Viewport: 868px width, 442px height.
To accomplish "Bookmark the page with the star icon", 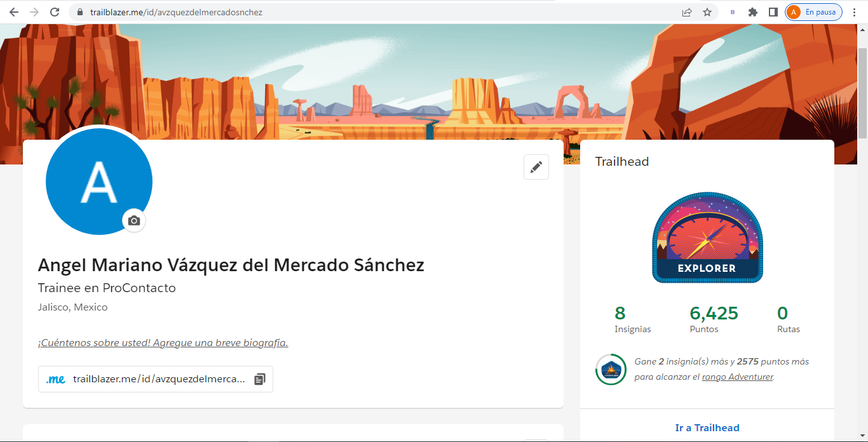I will tap(707, 11).
